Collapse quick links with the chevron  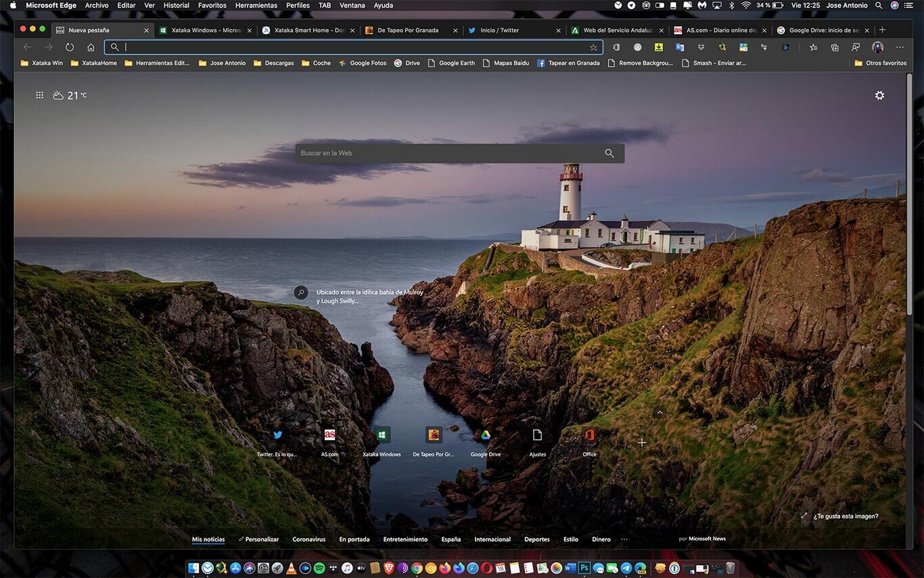pos(660,412)
